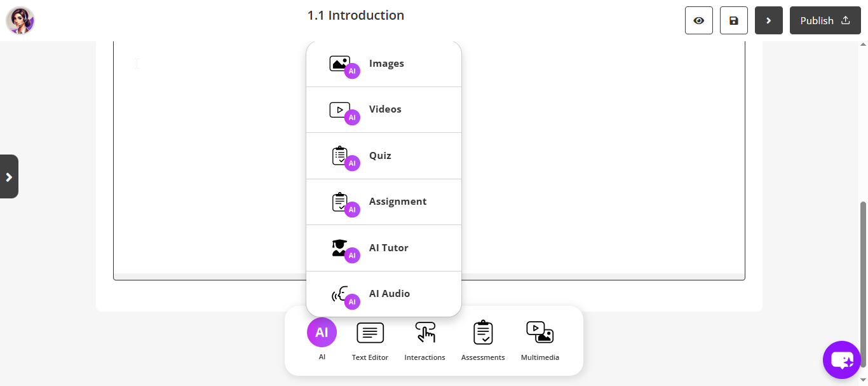The width and height of the screenshot is (868, 386).
Task: Open AI Tutor from the menu
Action: coord(384,247)
